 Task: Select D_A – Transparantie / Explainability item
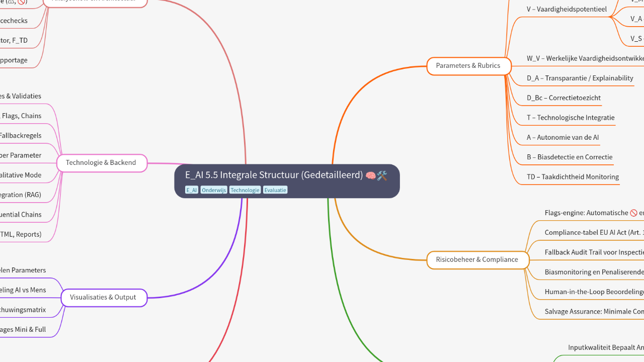point(580,78)
